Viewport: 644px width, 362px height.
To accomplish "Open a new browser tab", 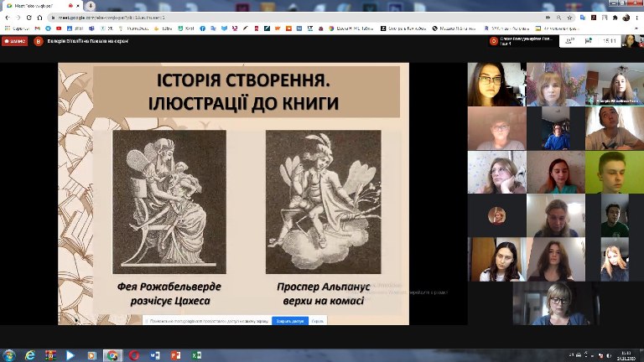I will coord(90,5).
